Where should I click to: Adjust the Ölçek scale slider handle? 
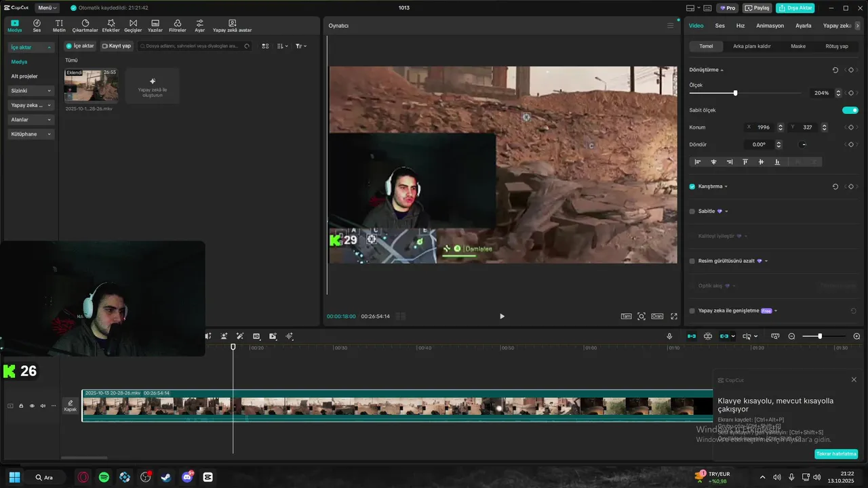[735, 93]
